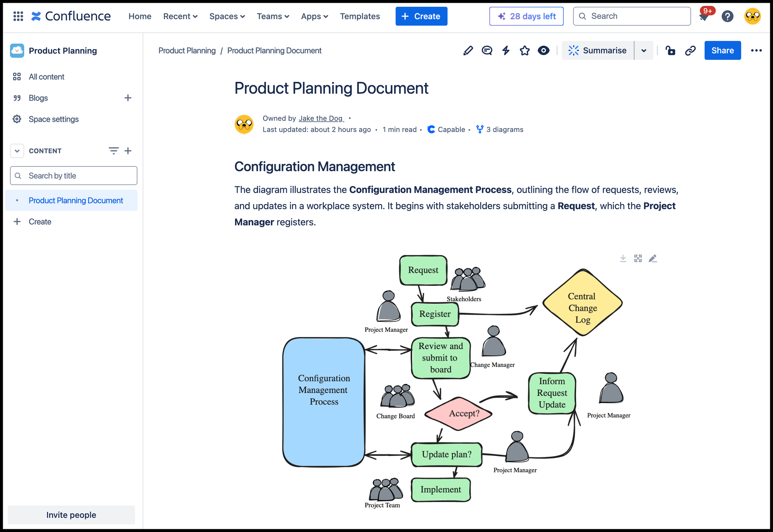Screen dimensions: 773x532
Task: Open the app switcher grid icon
Action: tap(18, 16)
